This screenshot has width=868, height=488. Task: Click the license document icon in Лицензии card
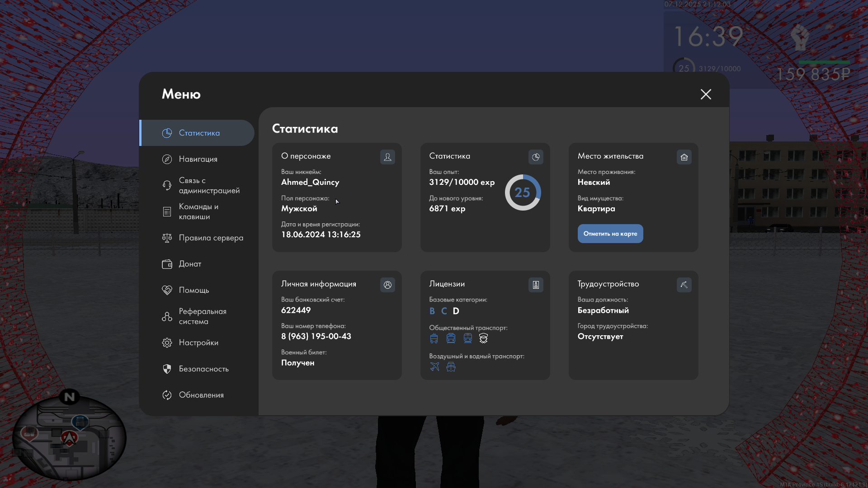[536, 285]
